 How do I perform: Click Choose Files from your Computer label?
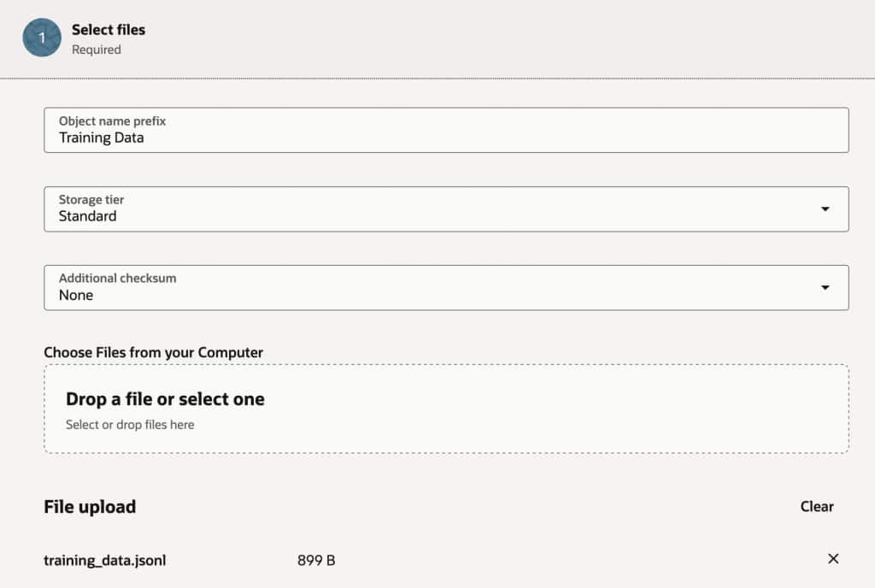153,352
